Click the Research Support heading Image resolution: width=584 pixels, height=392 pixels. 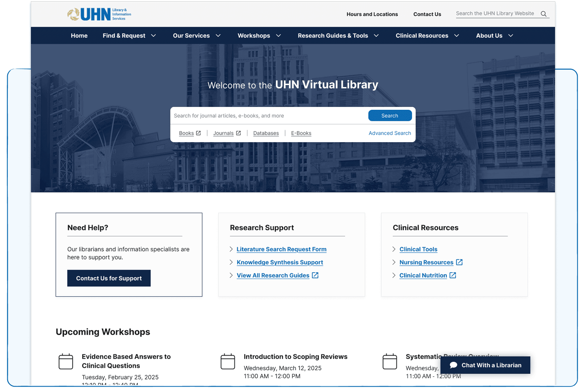pos(262,227)
